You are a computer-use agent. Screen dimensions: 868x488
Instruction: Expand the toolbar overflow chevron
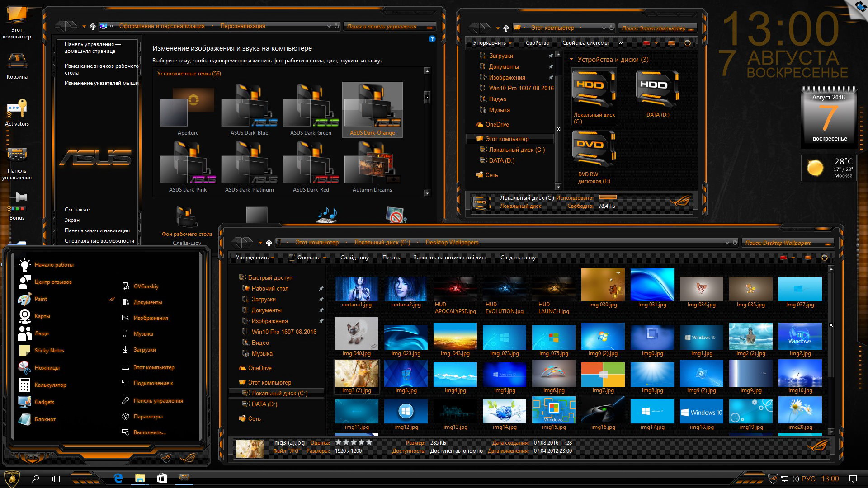point(621,43)
